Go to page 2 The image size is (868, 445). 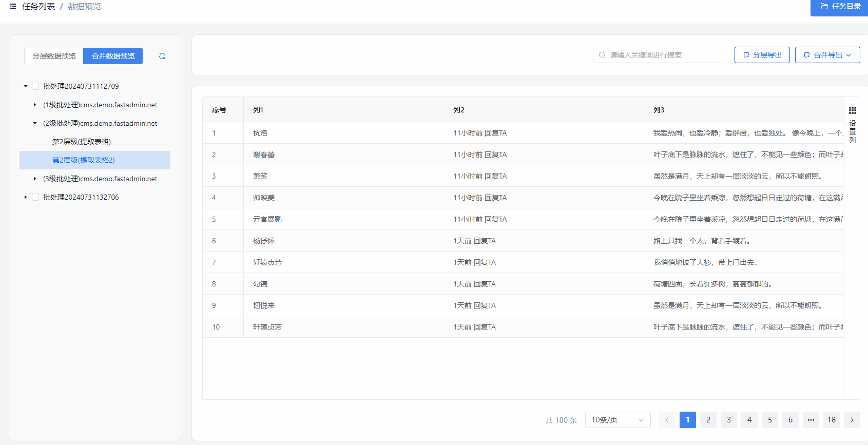[708, 420]
